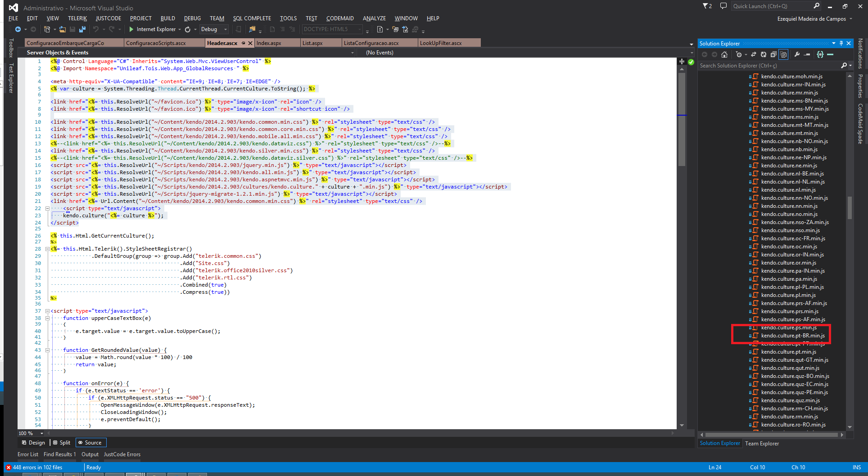Switch to the ConfiguracaoScripts.ascx tab

(164, 43)
